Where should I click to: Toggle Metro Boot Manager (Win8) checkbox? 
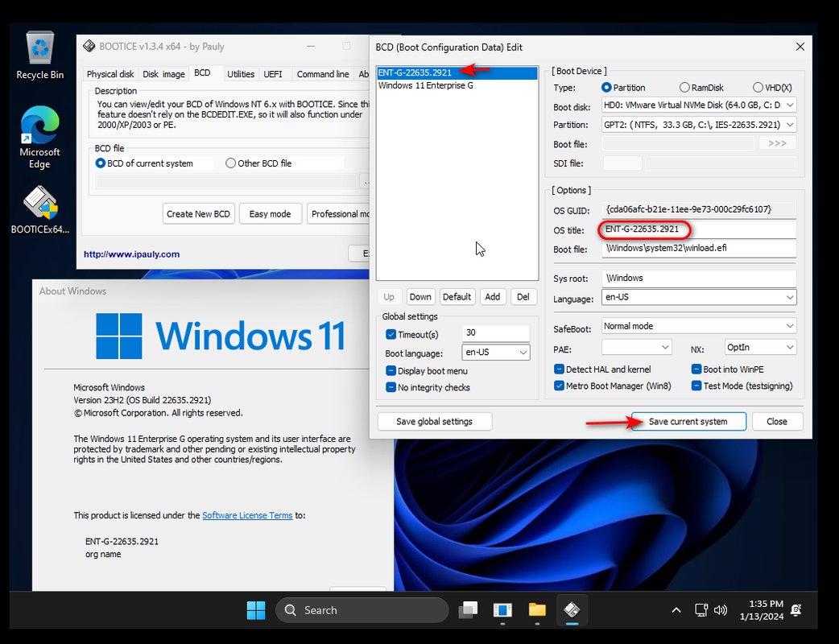[559, 386]
